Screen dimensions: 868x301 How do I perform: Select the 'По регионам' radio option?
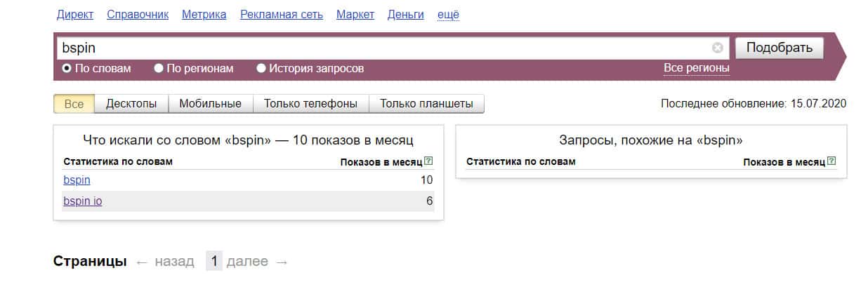(159, 69)
